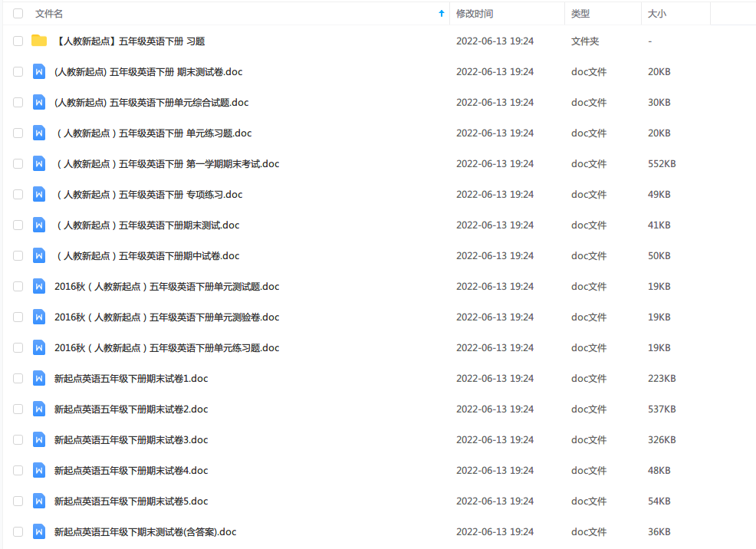Click the Word icon of 第一学期期末考试.doc
The width and height of the screenshot is (756, 549).
coord(39,163)
